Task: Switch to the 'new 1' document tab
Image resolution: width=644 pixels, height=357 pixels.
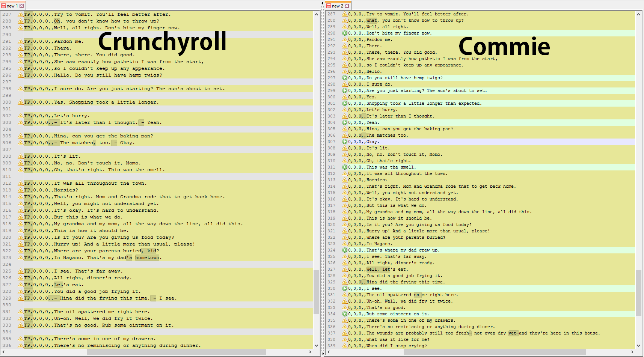Action: tap(13, 6)
